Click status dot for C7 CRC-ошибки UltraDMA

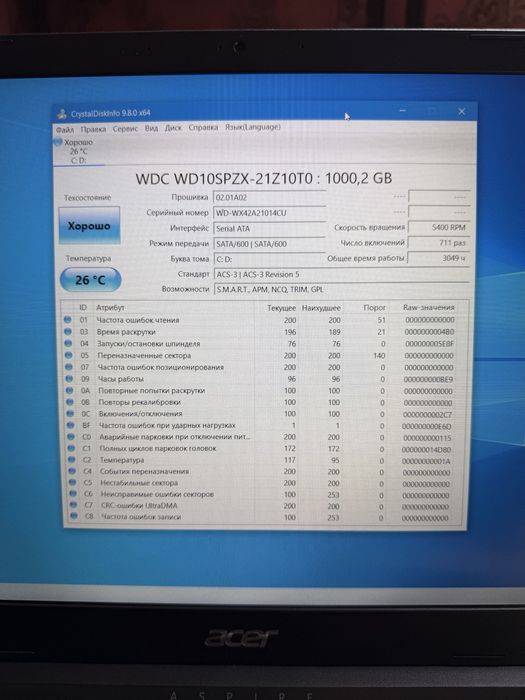click(73, 505)
